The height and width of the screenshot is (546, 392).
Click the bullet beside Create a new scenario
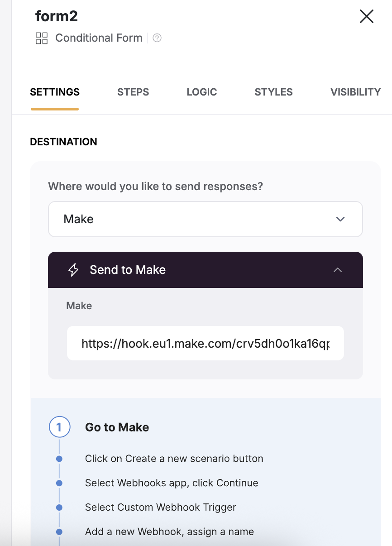click(x=59, y=459)
